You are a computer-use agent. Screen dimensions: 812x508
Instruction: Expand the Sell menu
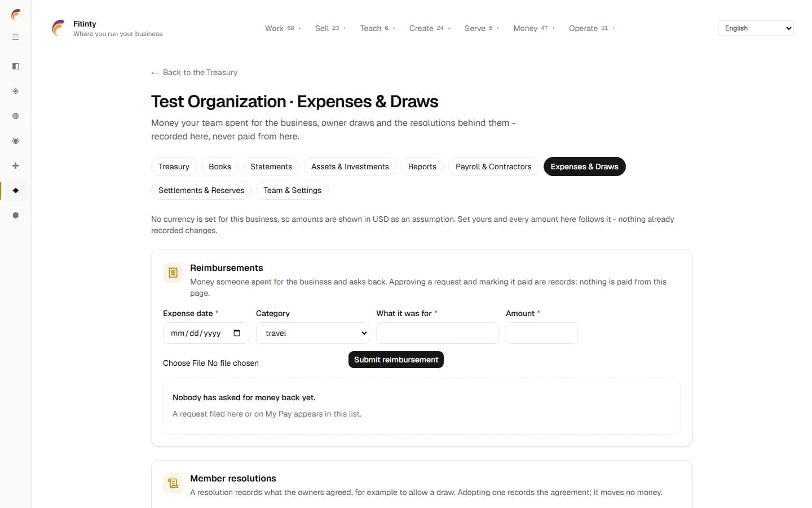click(330, 28)
